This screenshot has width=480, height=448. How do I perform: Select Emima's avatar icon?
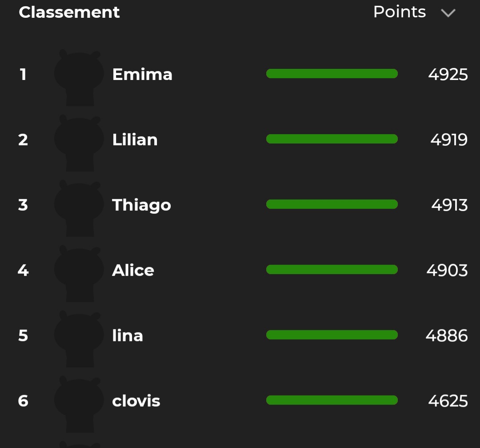coord(79,77)
